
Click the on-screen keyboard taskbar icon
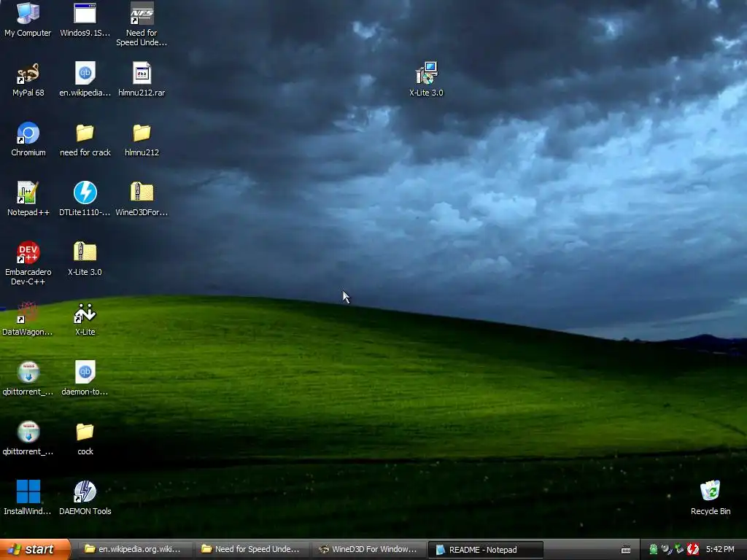(x=626, y=550)
